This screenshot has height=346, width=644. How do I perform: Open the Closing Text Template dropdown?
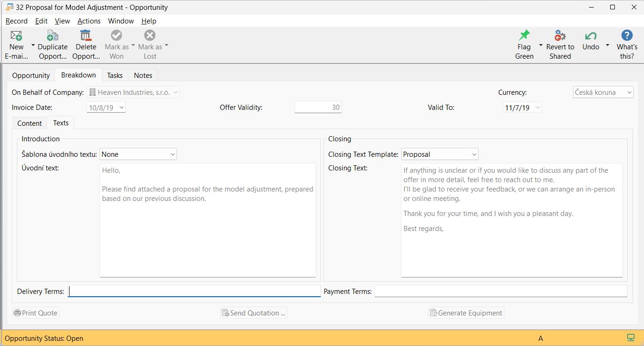tap(473, 154)
